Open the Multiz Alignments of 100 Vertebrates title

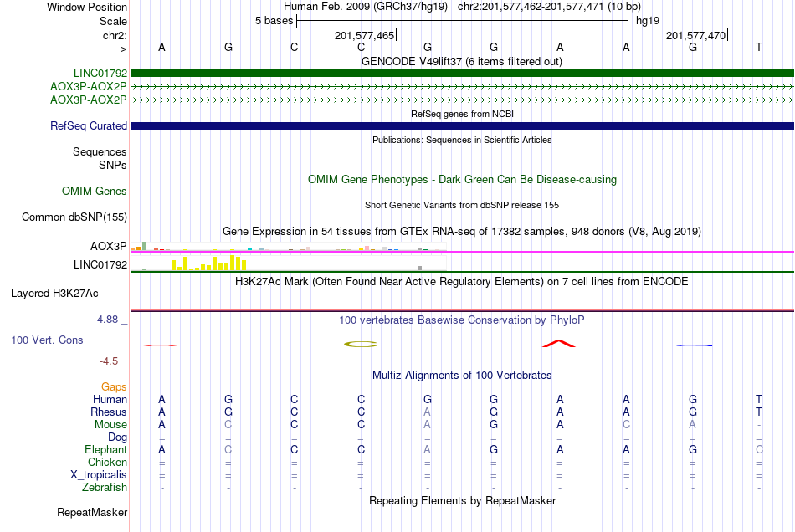click(x=462, y=375)
